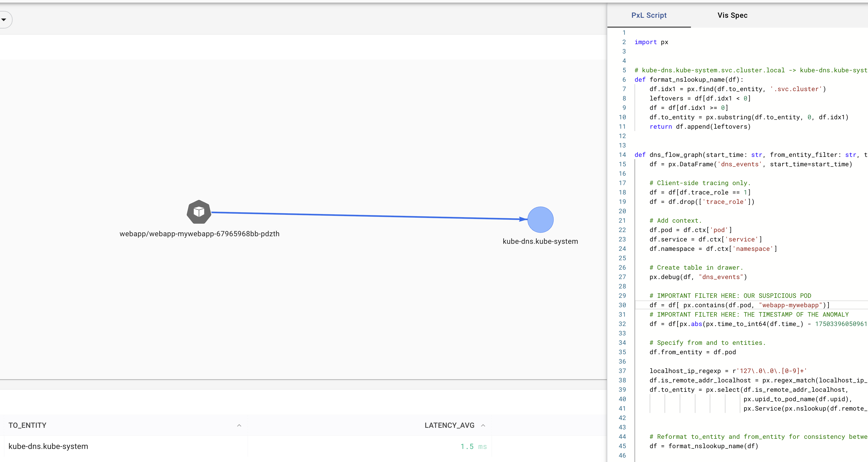This screenshot has width=868, height=462.
Task: Switch to the Vis Spec tab
Action: click(x=732, y=15)
